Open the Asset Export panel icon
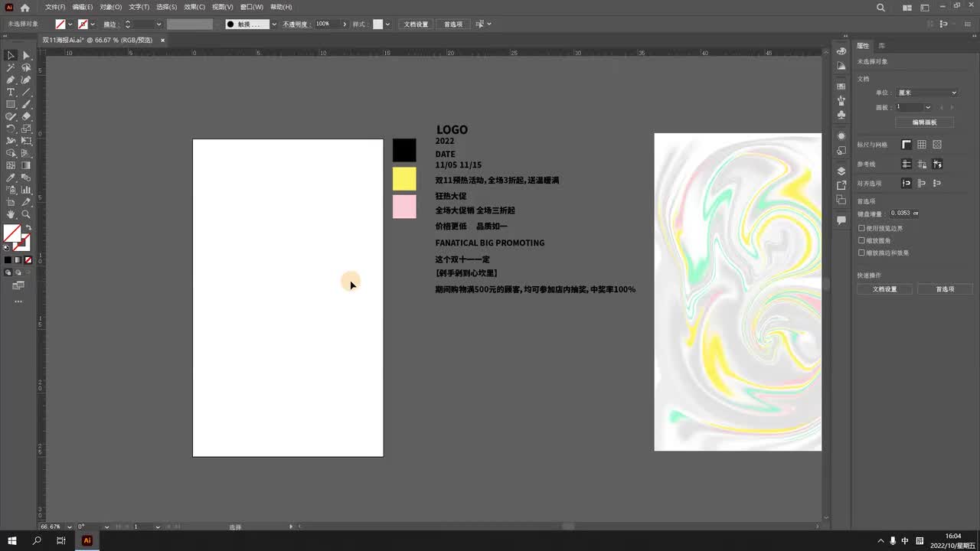Screen dimensions: 980x551 coord(841,185)
